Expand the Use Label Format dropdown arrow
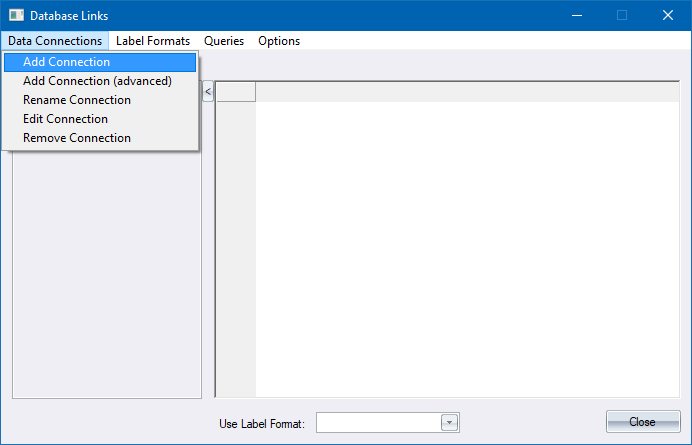This screenshot has height=445, width=692. point(449,423)
